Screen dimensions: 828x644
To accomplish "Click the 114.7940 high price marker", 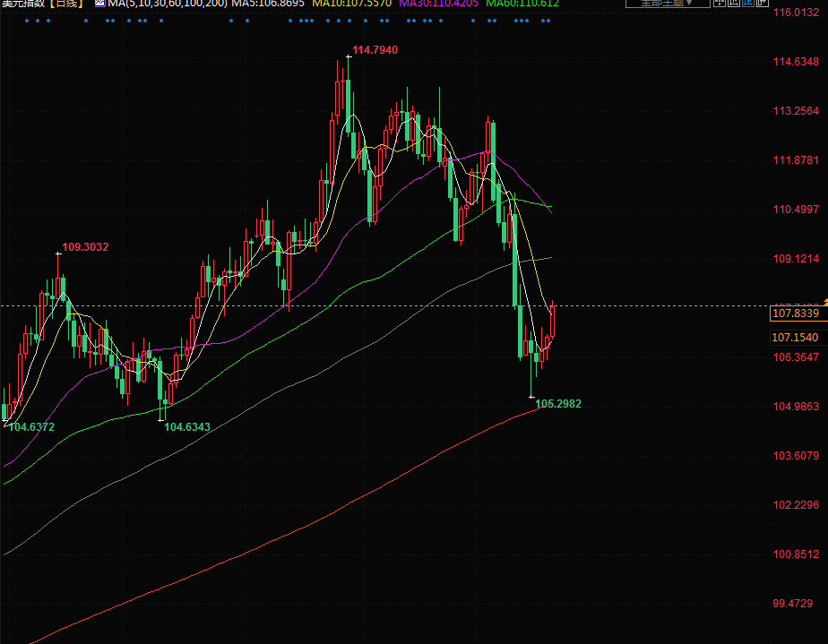I will point(375,50).
